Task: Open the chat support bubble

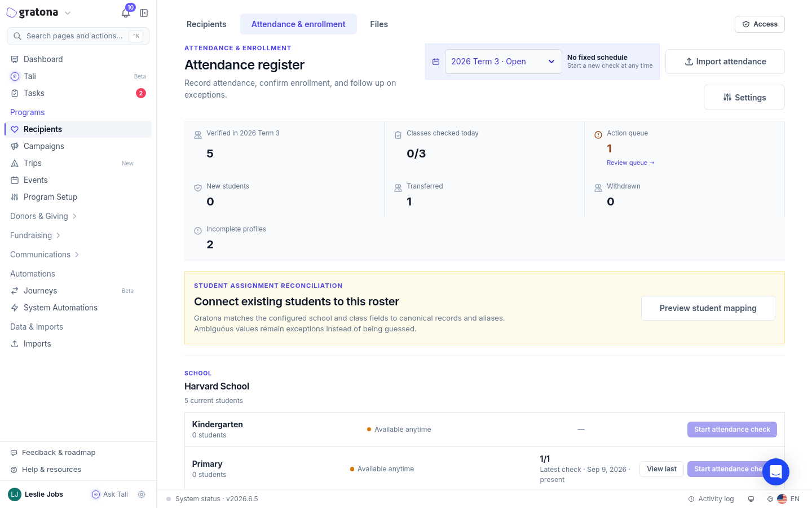Action: pos(776,472)
